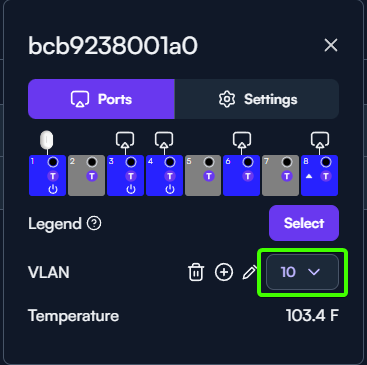Toggle the power icon on port 4

point(170,189)
